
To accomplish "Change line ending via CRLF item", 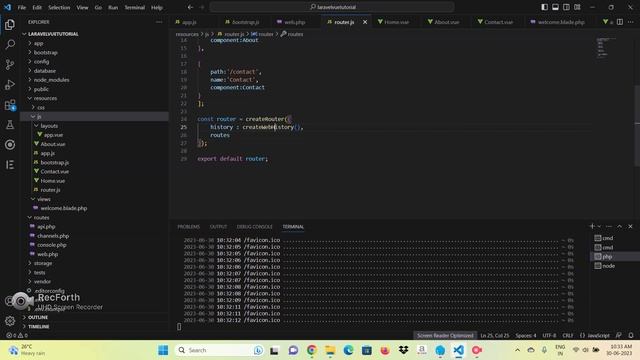I will (x=568, y=336).
